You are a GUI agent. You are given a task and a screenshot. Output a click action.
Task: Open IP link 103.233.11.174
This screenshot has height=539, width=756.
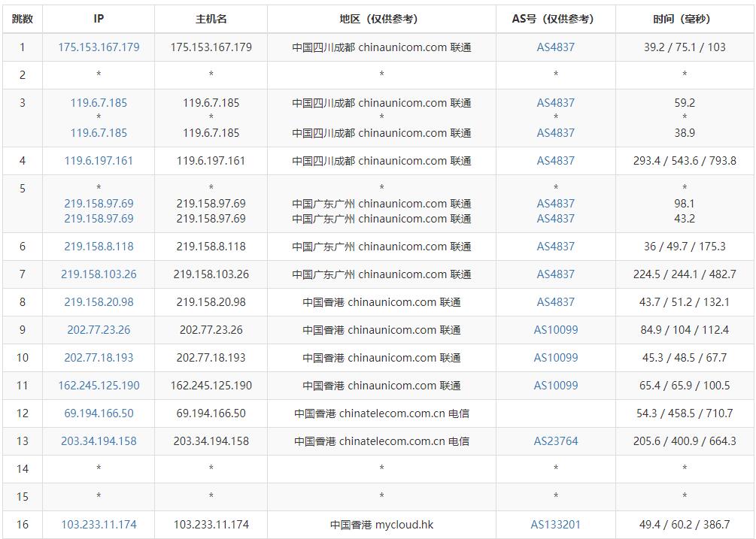[99, 525]
